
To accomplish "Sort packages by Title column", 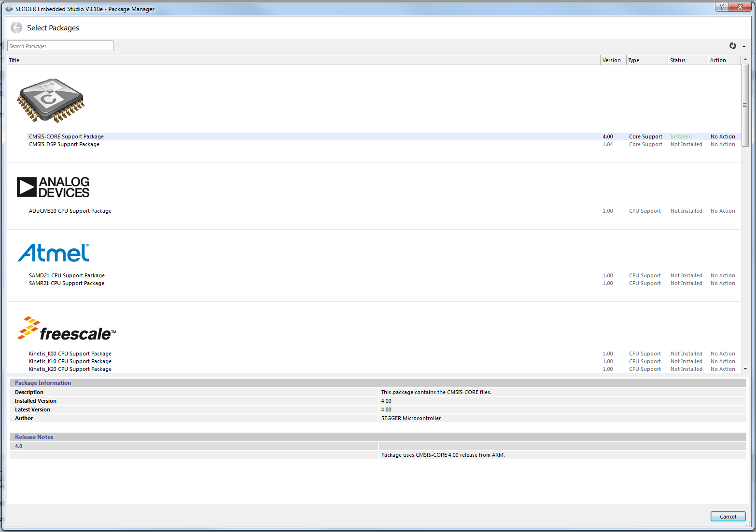I will pyautogui.click(x=304, y=60).
